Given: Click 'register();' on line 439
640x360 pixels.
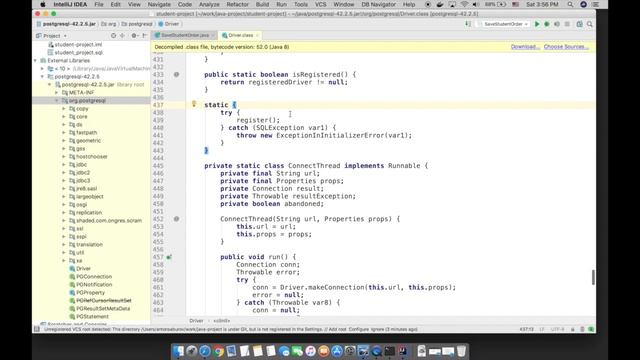Looking at the screenshot, I should [258, 120].
